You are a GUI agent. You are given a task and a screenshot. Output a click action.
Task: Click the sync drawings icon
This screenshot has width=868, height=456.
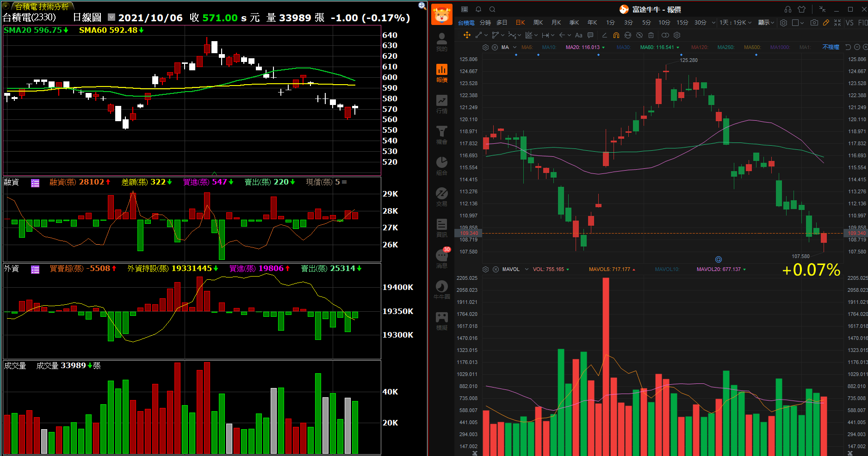(628, 35)
